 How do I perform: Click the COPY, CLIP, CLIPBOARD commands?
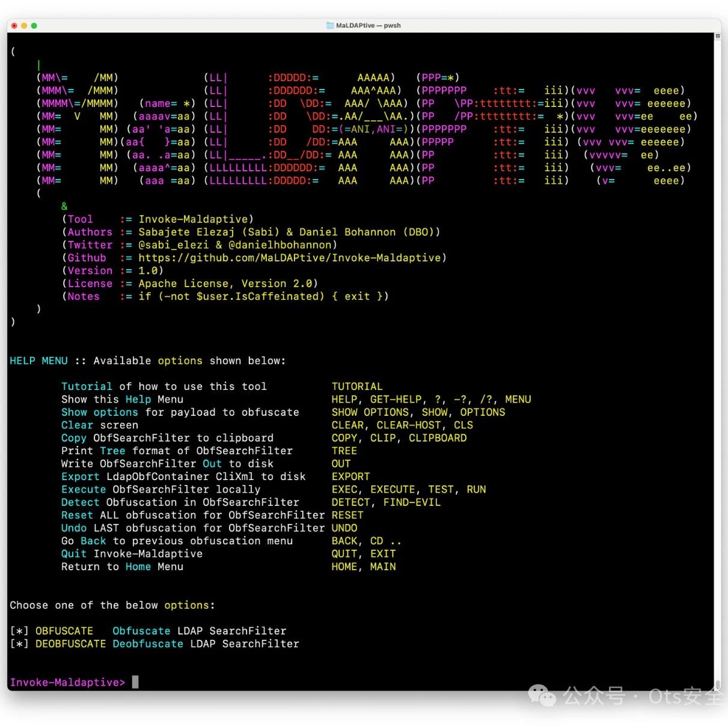[x=399, y=438]
